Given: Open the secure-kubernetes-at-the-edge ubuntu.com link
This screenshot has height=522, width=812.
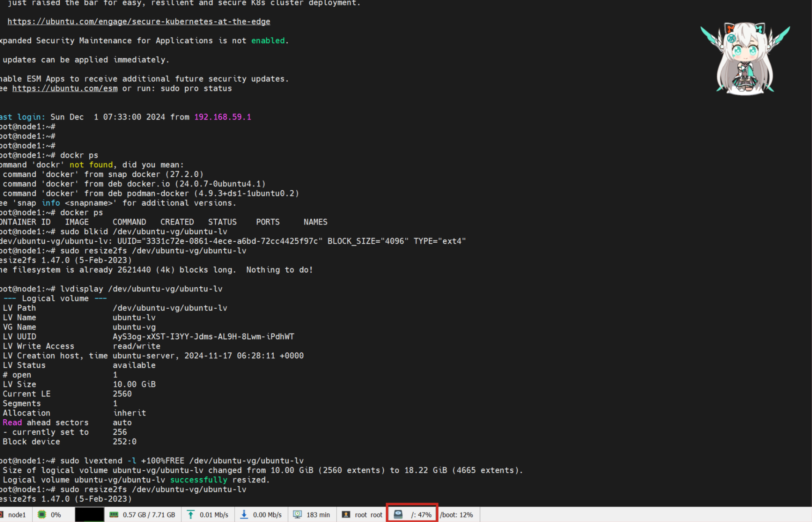Looking at the screenshot, I should 139,21.
